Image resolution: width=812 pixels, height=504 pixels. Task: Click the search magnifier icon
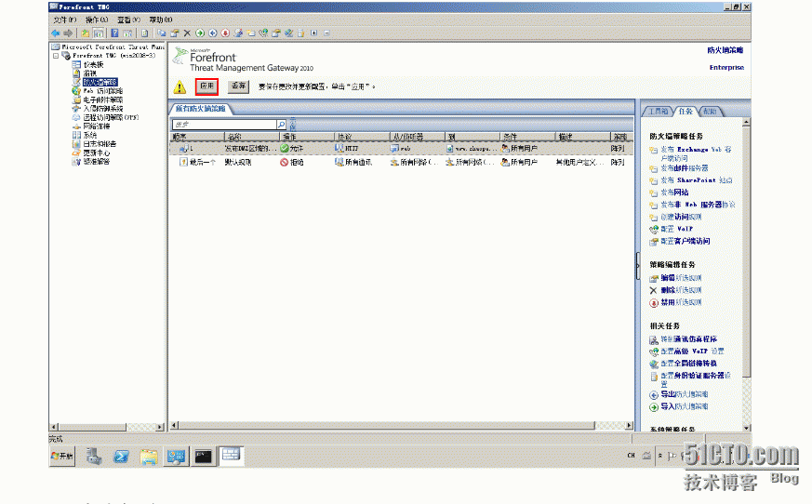pos(281,125)
